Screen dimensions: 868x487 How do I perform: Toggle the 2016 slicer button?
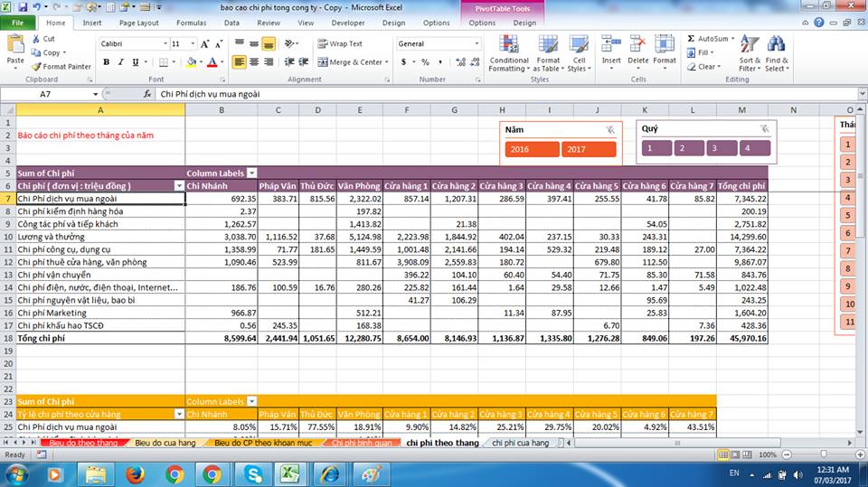point(532,149)
